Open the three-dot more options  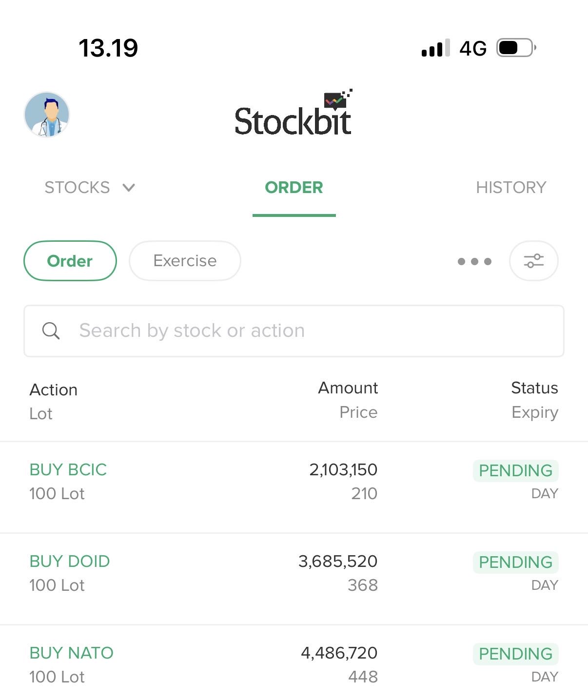tap(474, 261)
